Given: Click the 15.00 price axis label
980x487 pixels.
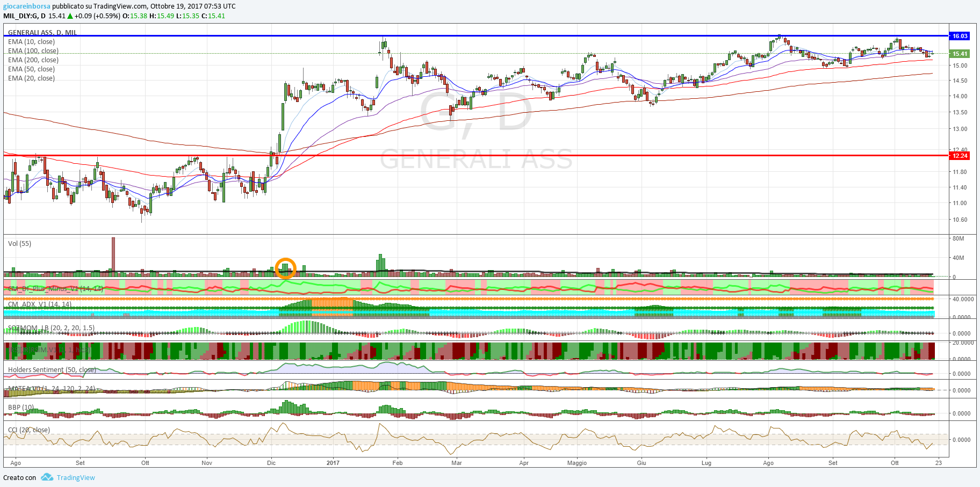Looking at the screenshot, I should point(960,66).
